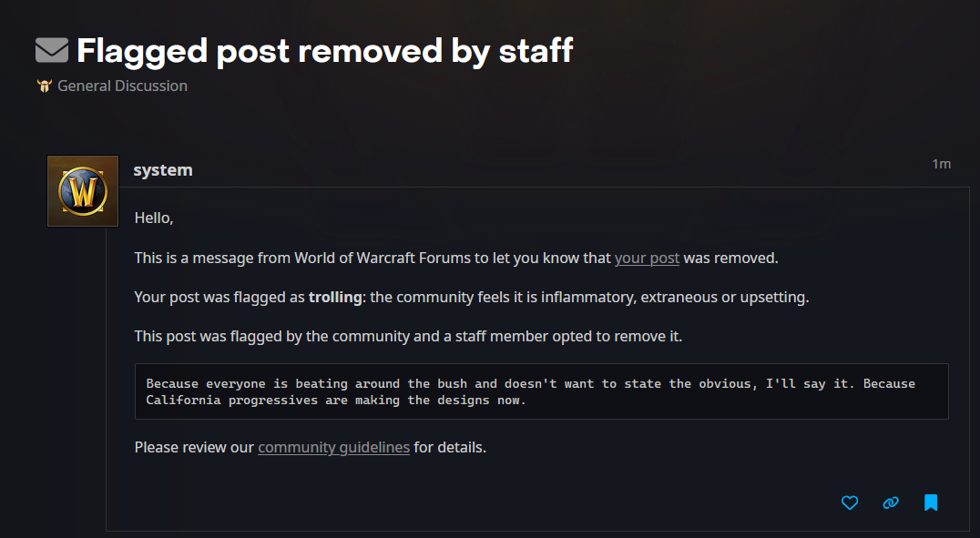This screenshot has width=980, height=538.
Task: Click the system username
Action: click(x=163, y=170)
